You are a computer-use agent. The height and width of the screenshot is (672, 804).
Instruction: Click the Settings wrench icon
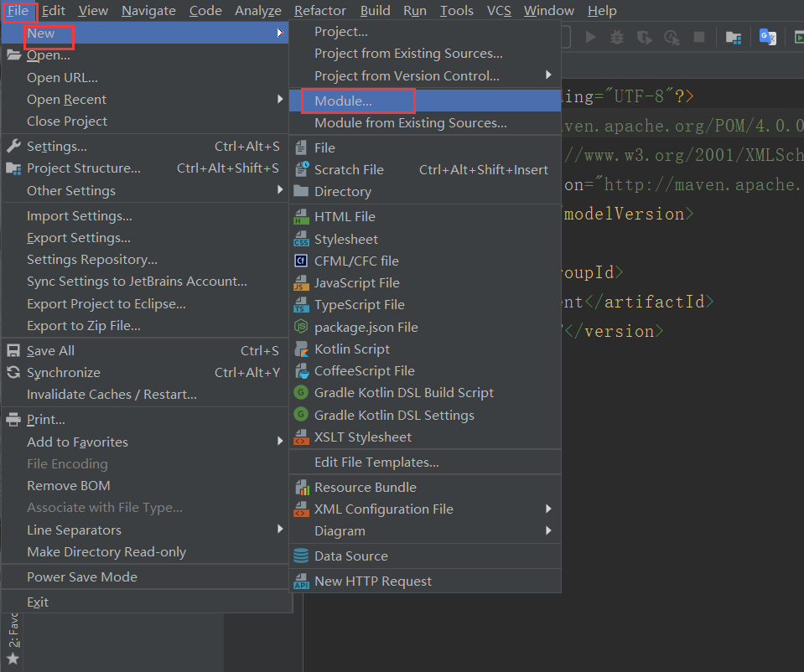coord(14,146)
